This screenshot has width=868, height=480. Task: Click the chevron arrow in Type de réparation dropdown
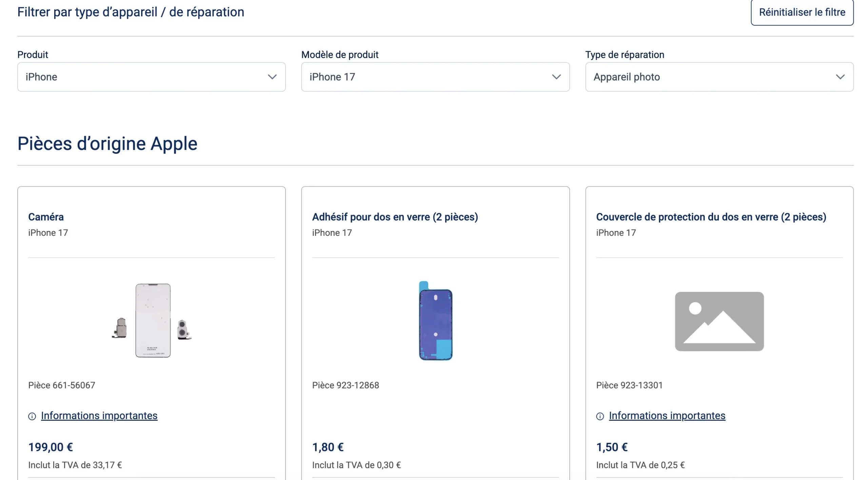click(x=840, y=77)
